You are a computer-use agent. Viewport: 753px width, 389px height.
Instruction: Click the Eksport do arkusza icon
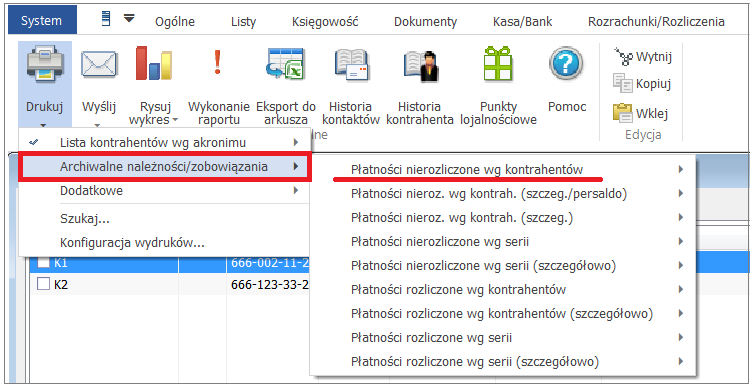[285, 64]
